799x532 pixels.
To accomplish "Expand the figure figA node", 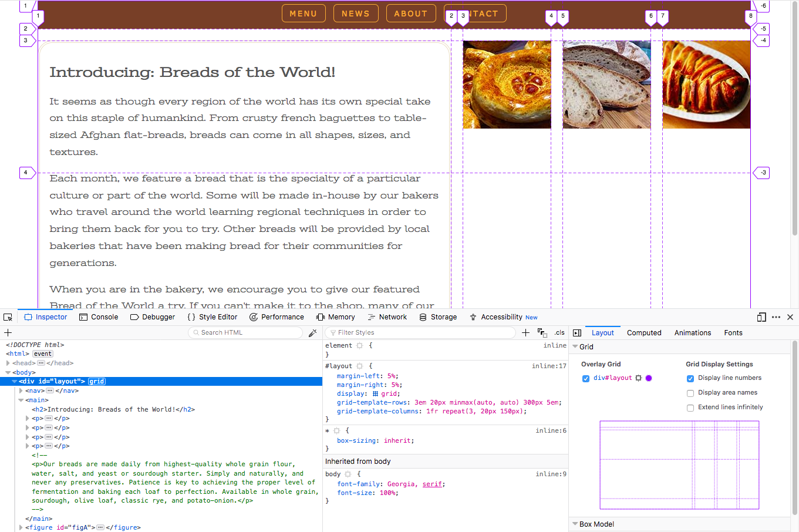I will coord(21,527).
